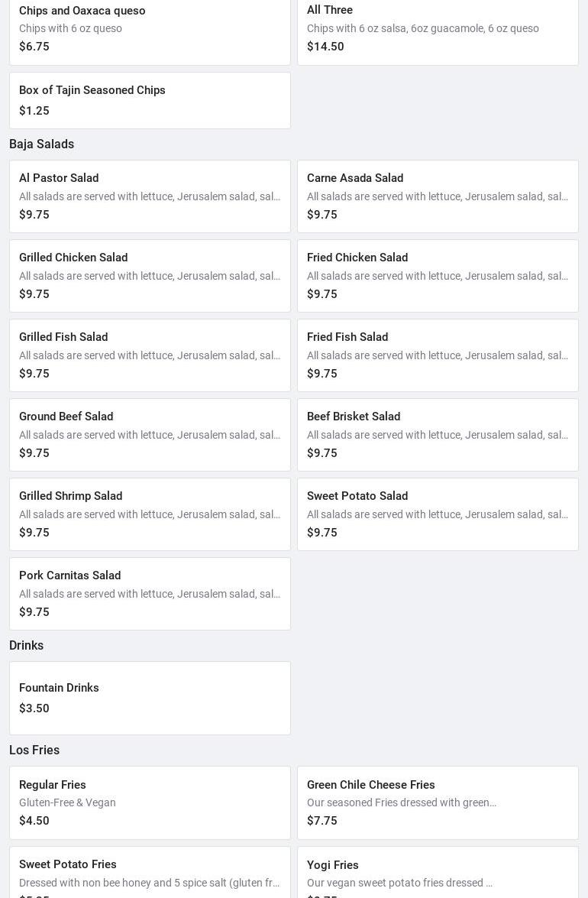Open the All Three chips combo

tap(438, 29)
